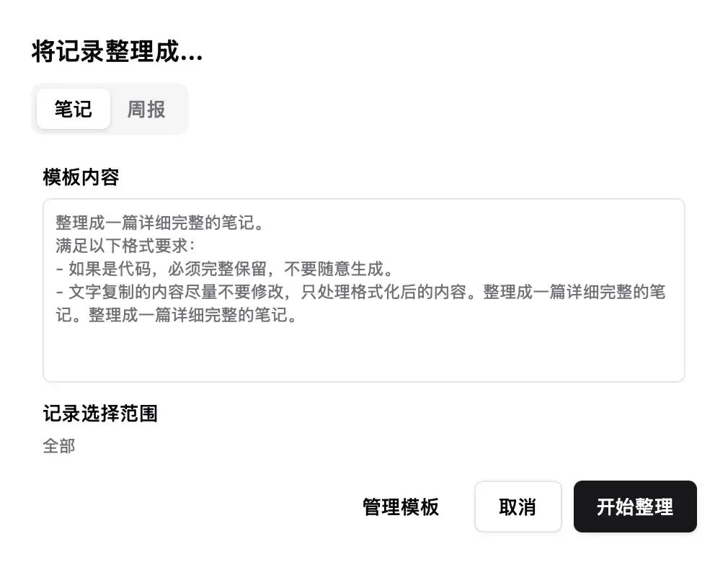Click the 模板内容 section label

point(81,177)
